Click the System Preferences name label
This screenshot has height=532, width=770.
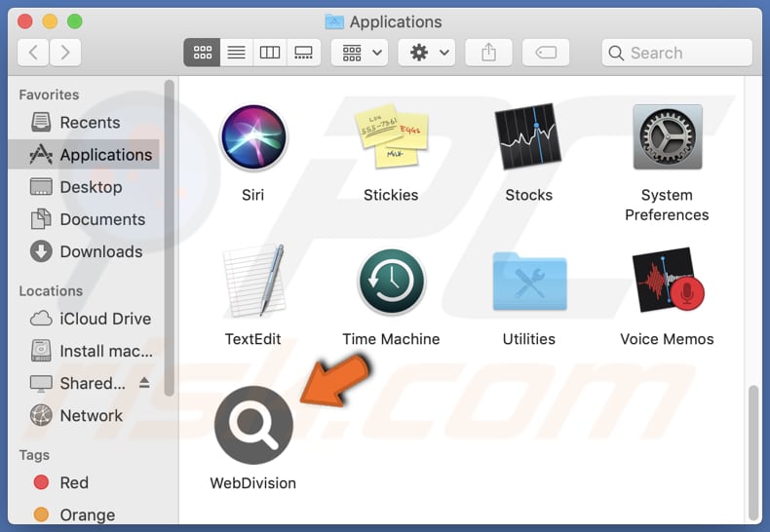667,206
